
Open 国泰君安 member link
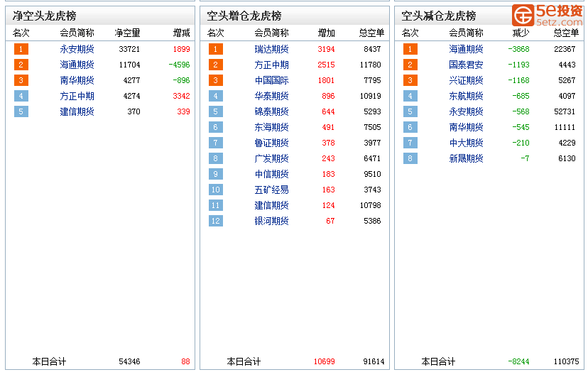pyautogui.click(x=466, y=65)
